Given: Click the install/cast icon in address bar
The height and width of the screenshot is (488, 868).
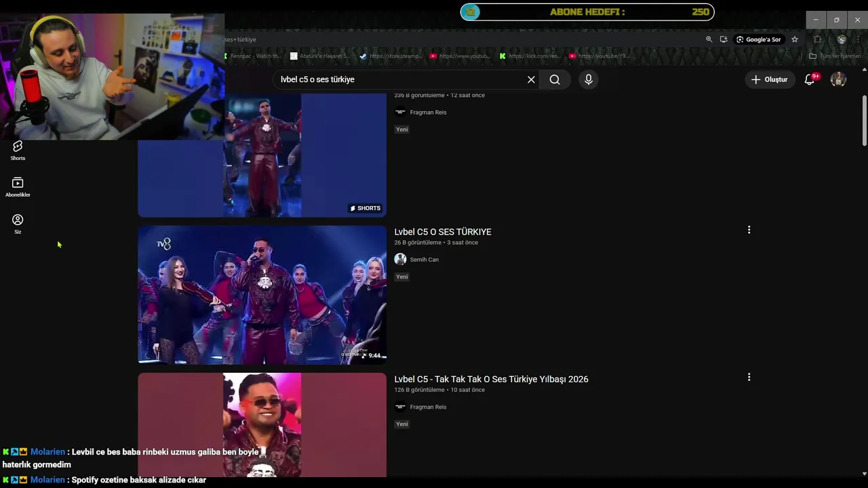Looking at the screenshot, I should (x=724, y=39).
